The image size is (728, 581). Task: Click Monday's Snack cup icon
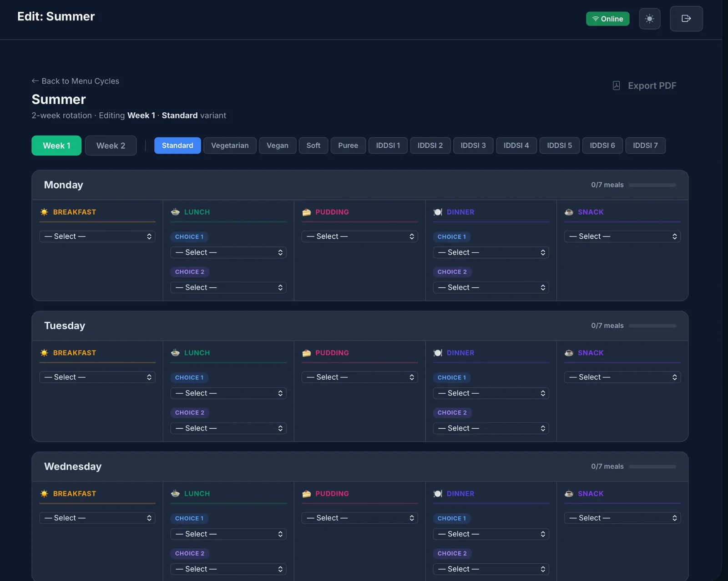tap(569, 212)
